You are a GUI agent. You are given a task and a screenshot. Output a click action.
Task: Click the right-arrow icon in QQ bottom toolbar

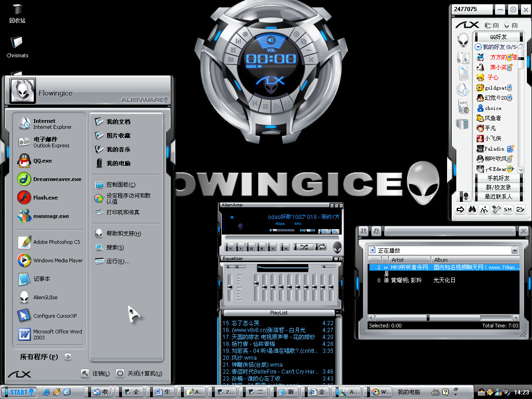460,209
